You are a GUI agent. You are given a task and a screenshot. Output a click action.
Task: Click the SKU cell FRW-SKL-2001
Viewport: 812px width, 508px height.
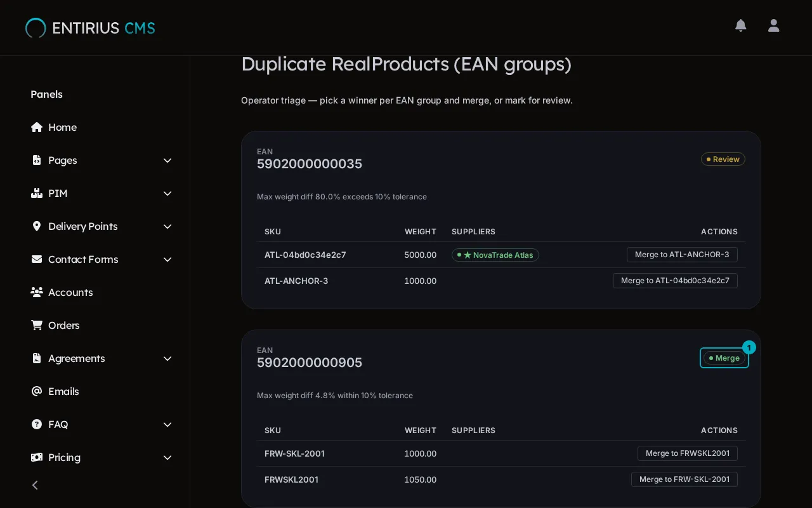pos(294,453)
